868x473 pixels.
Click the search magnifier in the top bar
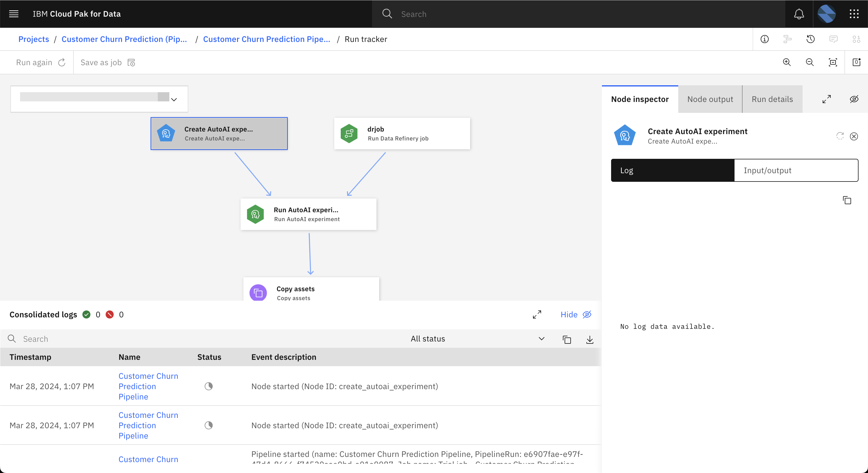pos(387,14)
